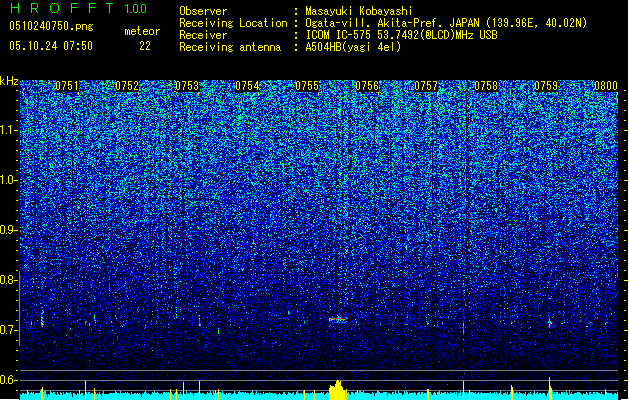The width and height of the screenshot is (629, 400).
Task: Click the Receiver label
Action: point(203,35)
